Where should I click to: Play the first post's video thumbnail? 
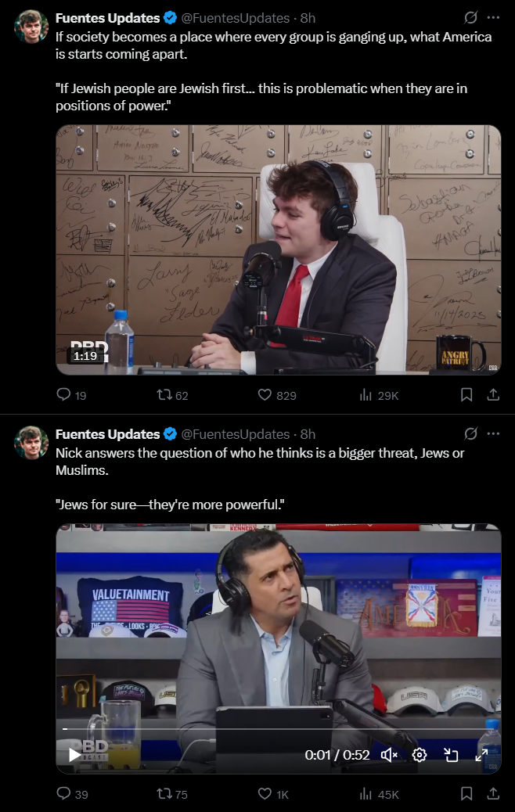(x=278, y=250)
